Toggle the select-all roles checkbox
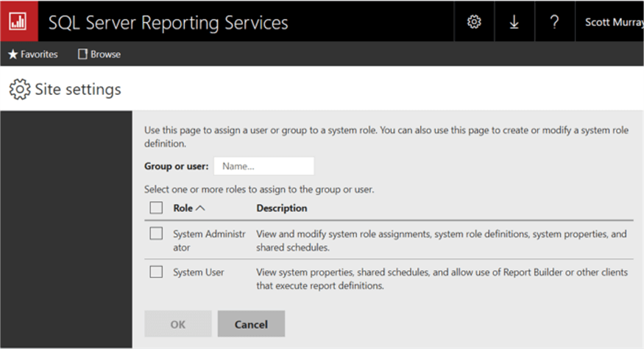 (x=156, y=208)
